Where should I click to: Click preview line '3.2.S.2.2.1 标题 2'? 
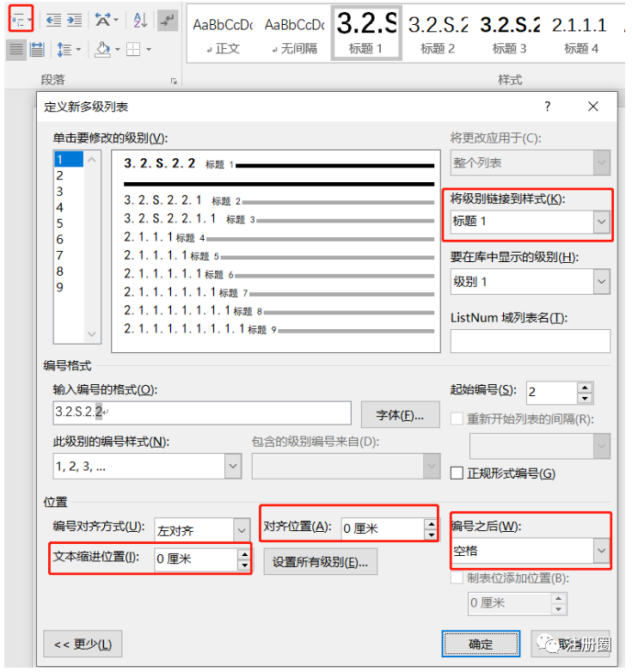point(279,200)
